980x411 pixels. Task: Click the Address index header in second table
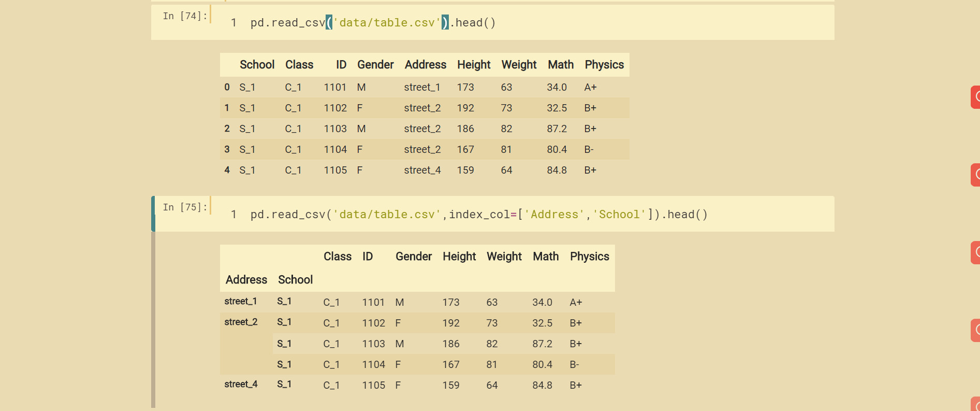[246, 280]
